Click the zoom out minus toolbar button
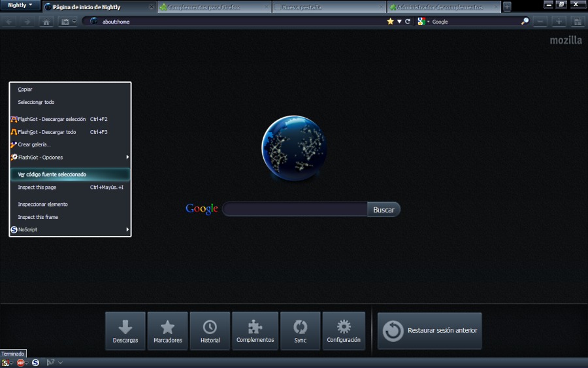 [x=540, y=22]
